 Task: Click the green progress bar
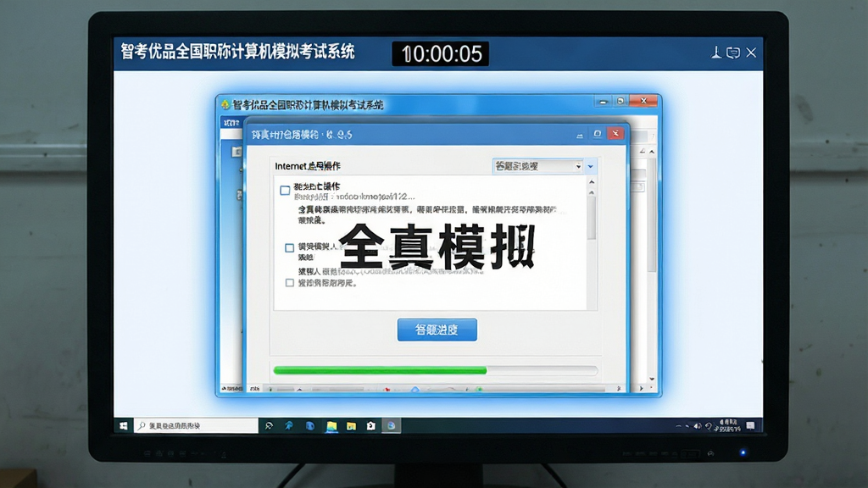(x=380, y=370)
